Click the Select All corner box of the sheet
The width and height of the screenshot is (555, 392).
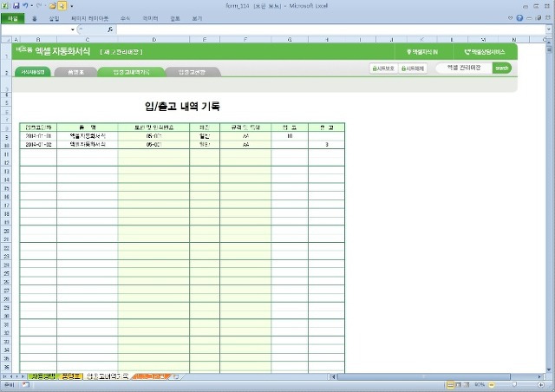[6, 40]
